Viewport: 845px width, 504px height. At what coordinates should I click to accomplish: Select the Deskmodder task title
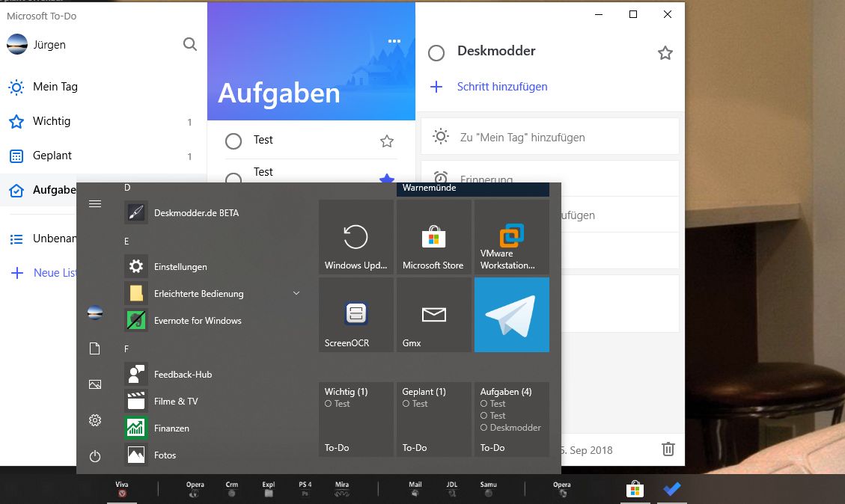(x=496, y=51)
